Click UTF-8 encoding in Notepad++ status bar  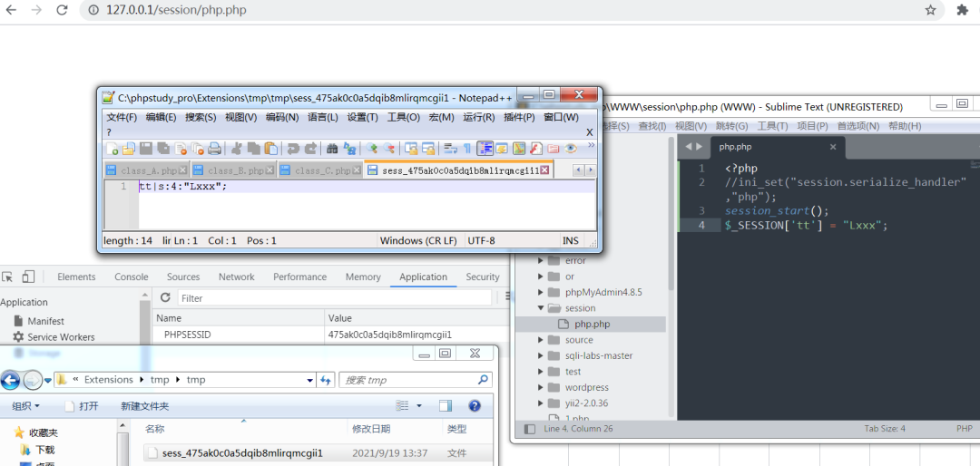pyautogui.click(x=481, y=240)
